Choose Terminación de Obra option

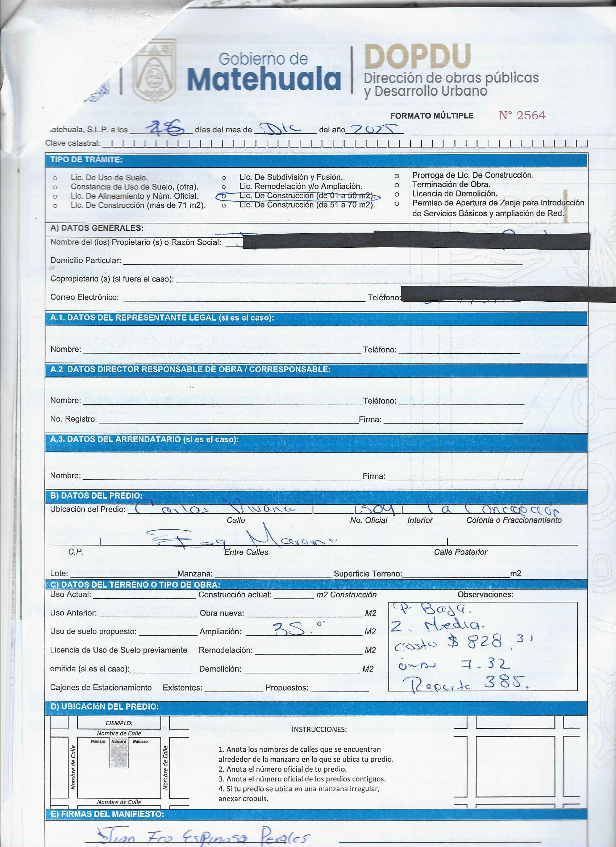pyautogui.click(x=397, y=184)
